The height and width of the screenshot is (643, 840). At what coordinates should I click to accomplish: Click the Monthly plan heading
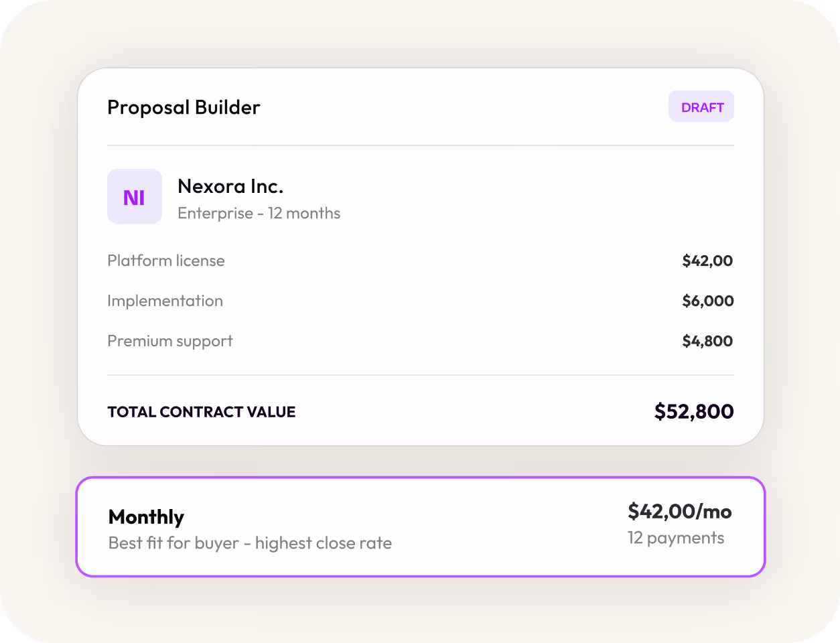coord(146,517)
